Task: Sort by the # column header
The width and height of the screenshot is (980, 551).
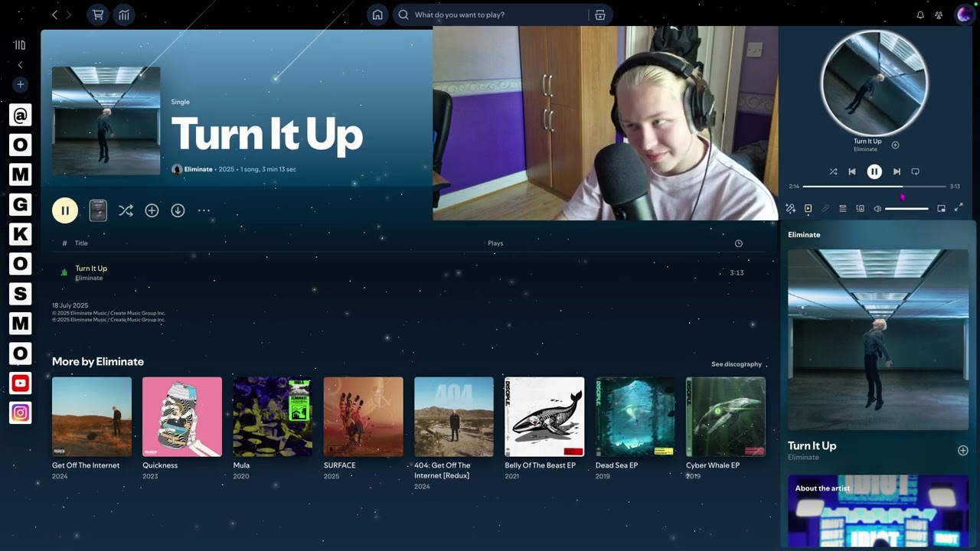Action: pos(64,243)
